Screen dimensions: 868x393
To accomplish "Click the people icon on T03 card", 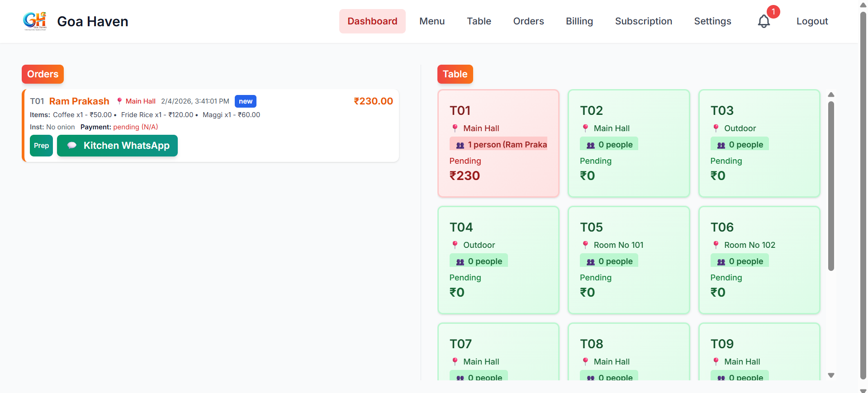I will (721, 145).
